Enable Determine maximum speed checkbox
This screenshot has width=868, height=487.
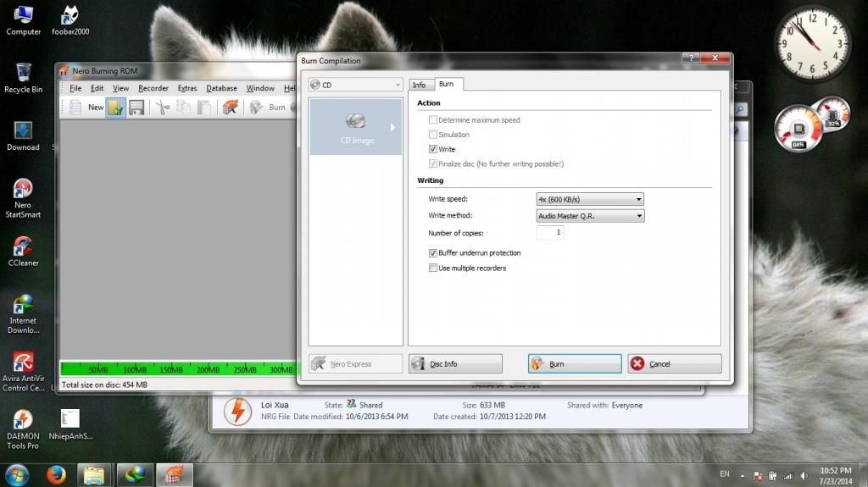[x=433, y=119]
